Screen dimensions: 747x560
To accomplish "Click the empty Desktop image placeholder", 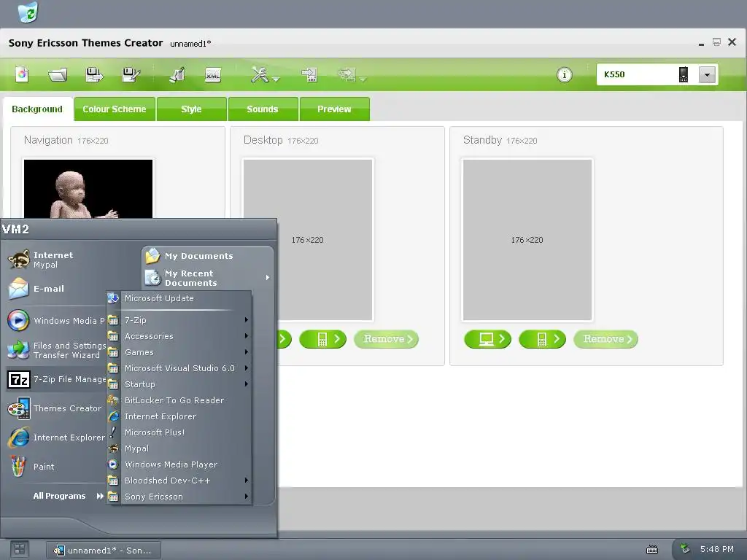I will (x=308, y=239).
